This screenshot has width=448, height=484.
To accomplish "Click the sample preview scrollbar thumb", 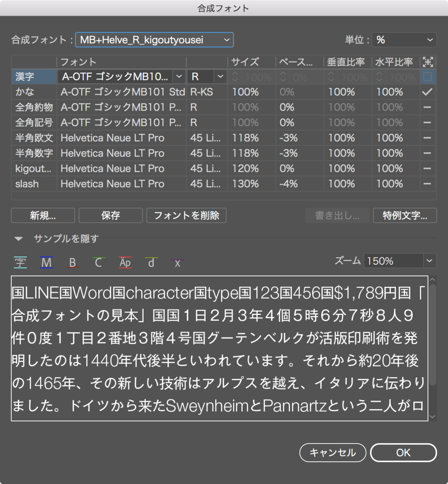I will (433, 335).
